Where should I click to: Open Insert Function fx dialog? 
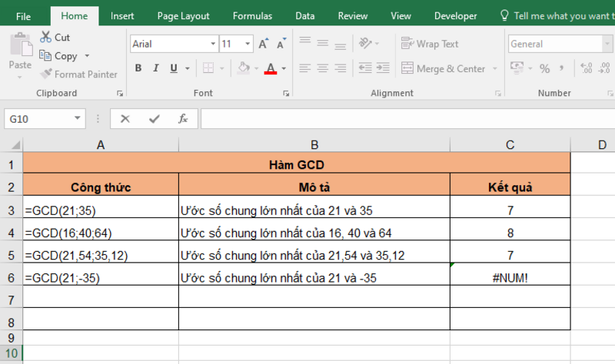click(x=183, y=118)
